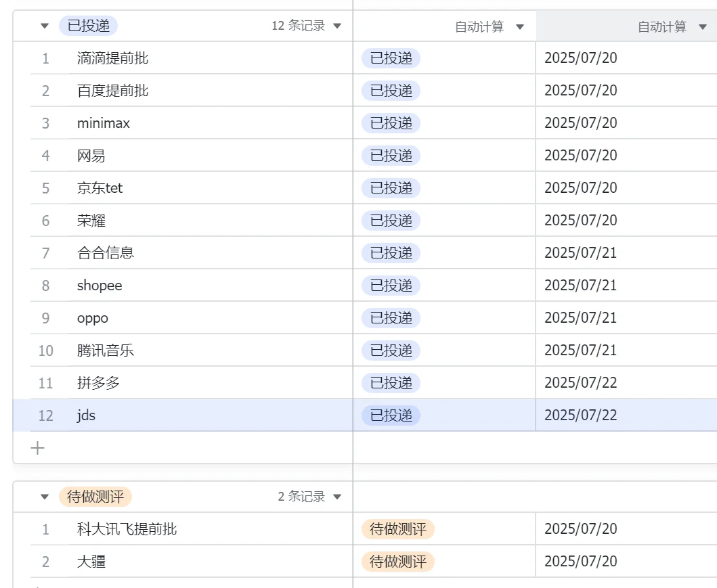This screenshot has width=717, height=588.
Task: Select the 已投递 group header tag
Action: (88, 26)
